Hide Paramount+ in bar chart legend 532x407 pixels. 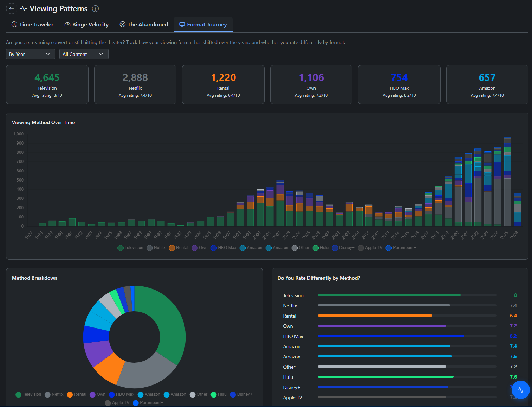click(401, 248)
